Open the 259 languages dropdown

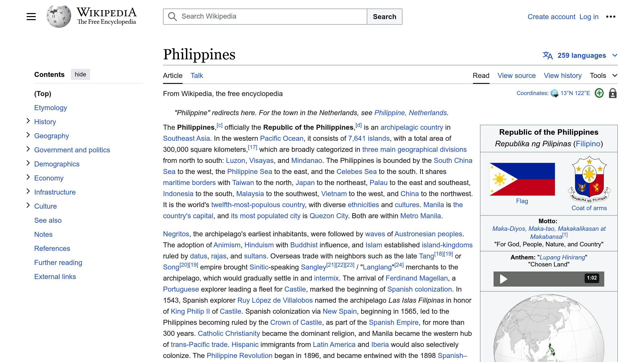580,55
